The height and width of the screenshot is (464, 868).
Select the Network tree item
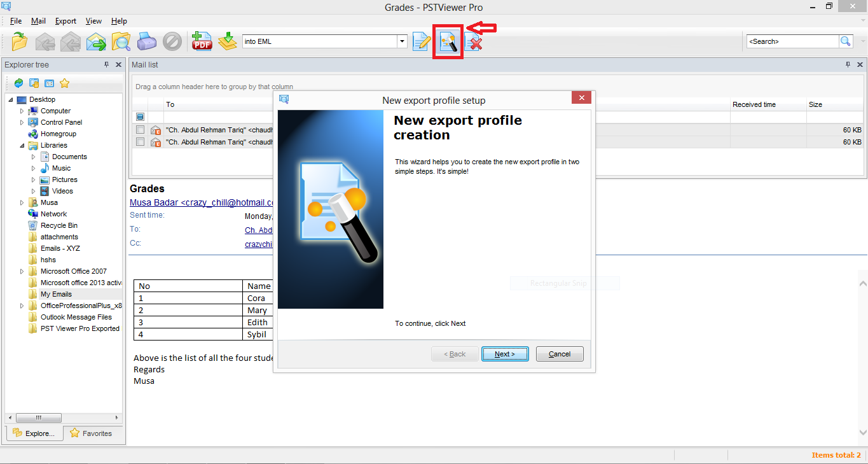pyautogui.click(x=53, y=214)
